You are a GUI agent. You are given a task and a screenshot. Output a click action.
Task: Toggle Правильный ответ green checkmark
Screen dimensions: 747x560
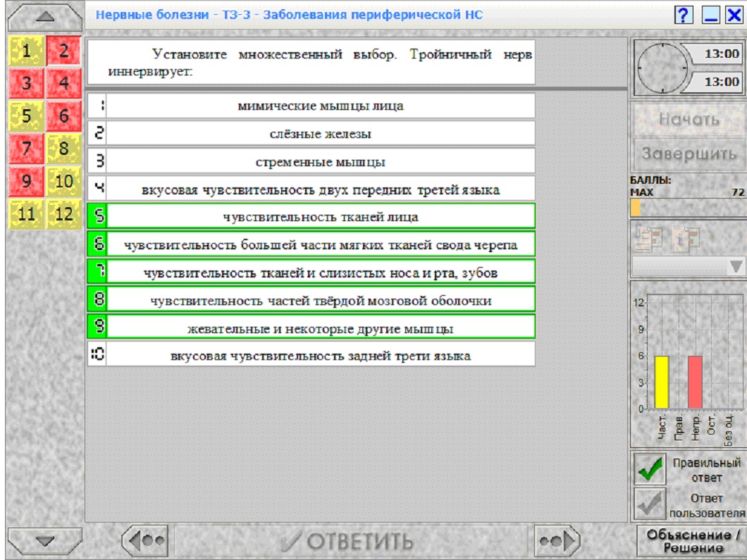click(650, 469)
